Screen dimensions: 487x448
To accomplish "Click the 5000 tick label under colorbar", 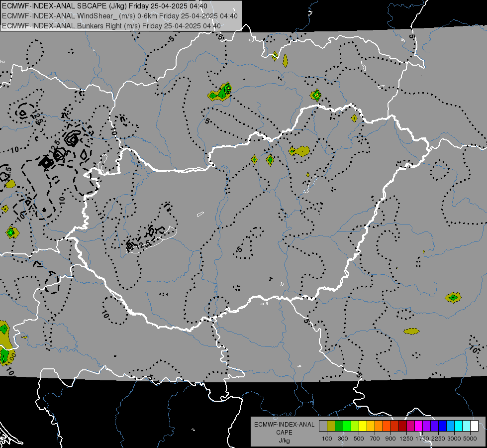I will click(470, 439).
